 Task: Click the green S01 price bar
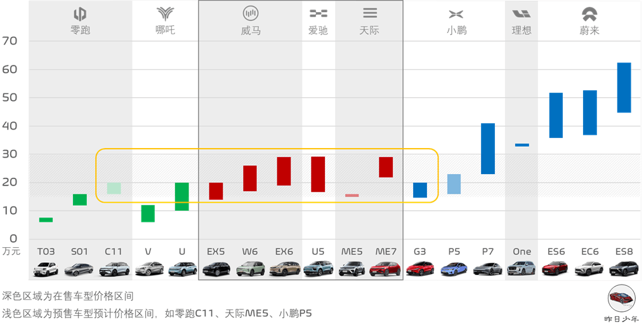point(80,200)
